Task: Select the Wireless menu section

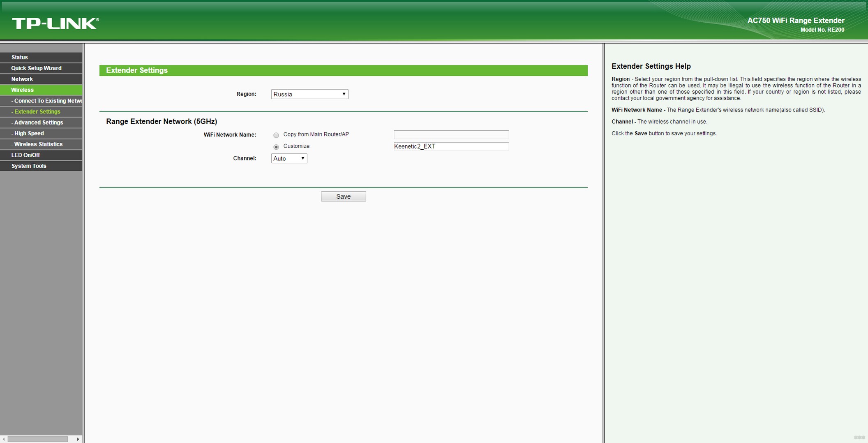Action: coord(41,90)
